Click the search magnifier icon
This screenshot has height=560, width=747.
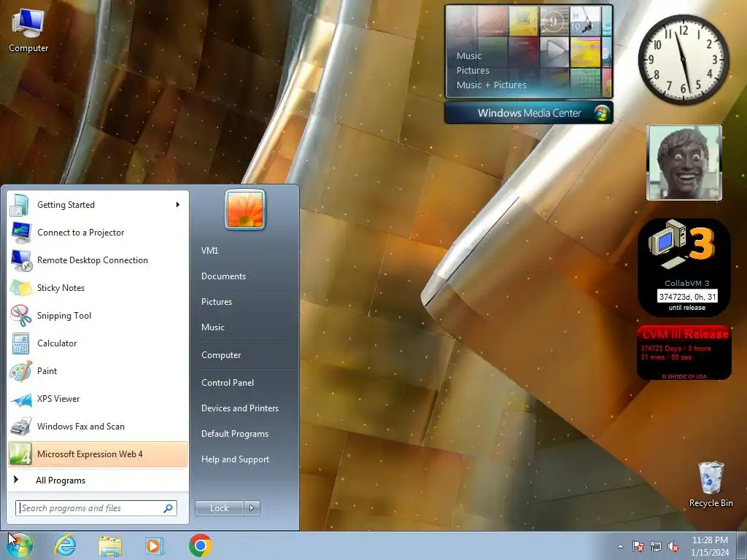pos(169,508)
